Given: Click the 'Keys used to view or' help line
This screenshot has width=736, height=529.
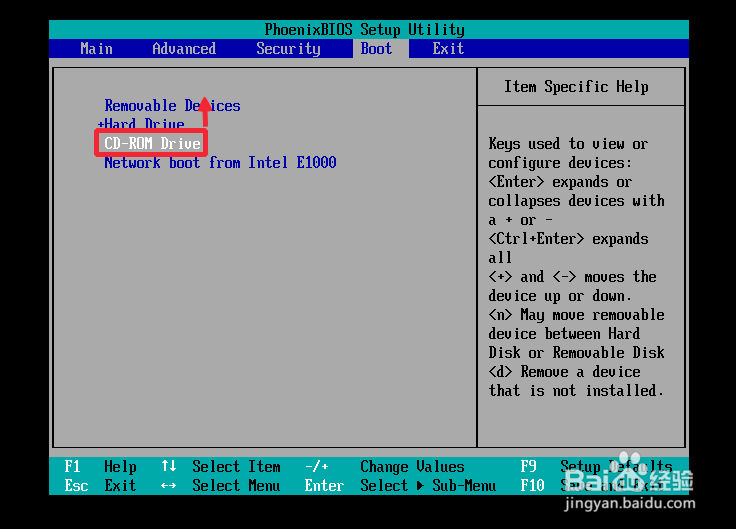Looking at the screenshot, I should (x=568, y=144).
